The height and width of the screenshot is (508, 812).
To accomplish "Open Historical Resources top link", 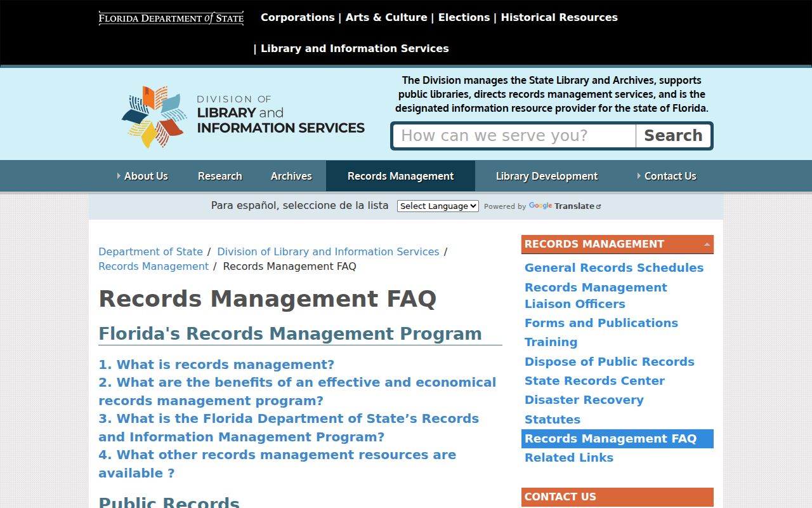I will 559,17.
